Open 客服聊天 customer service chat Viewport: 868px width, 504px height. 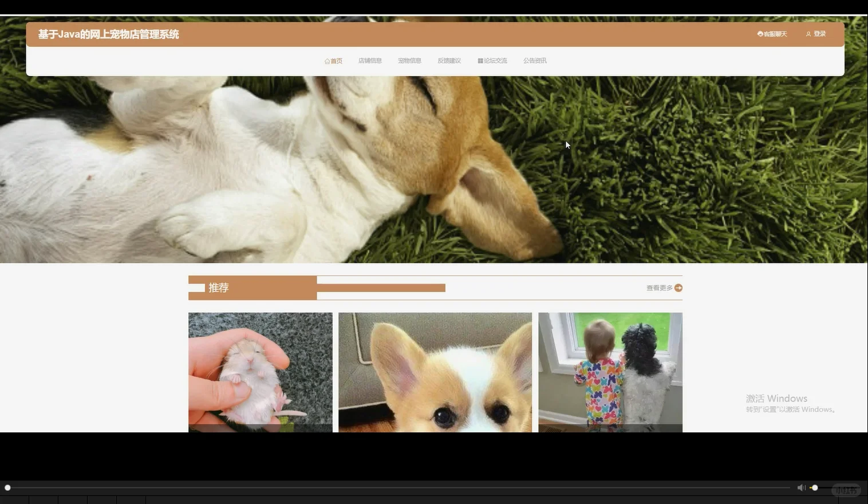point(772,34)
